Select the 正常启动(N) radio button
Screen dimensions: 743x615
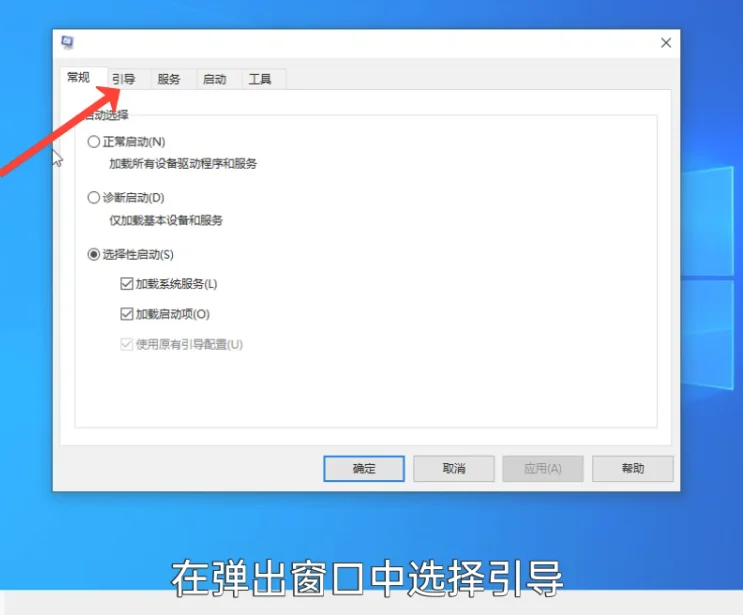[94, 142]
